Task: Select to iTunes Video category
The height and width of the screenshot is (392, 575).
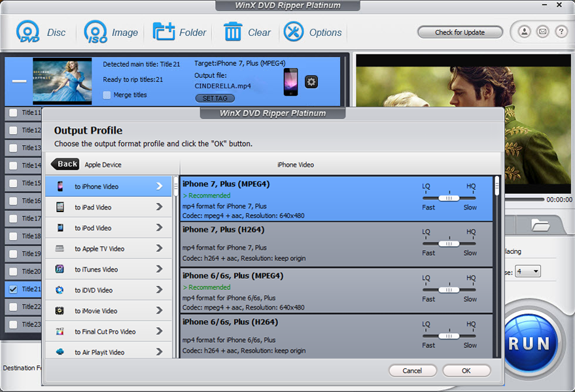Action: click(109, 270)
